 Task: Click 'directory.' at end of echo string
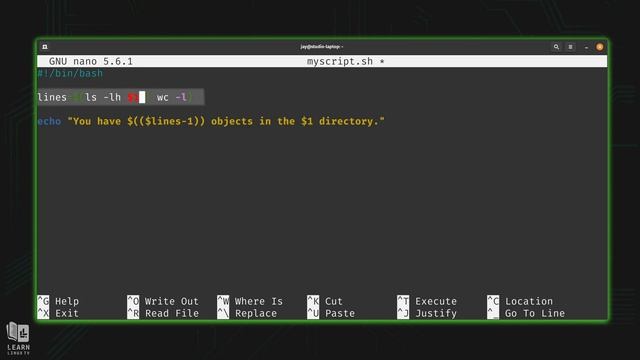tap(349, 121)
